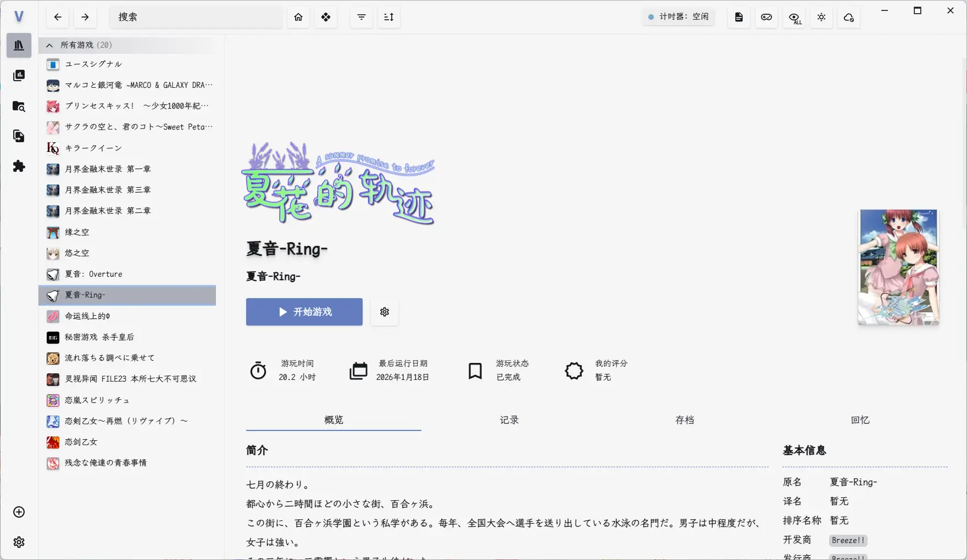Collapse the 所有游戏 group
The height and width of the screenshot is (560, 967).
point(49,45)
